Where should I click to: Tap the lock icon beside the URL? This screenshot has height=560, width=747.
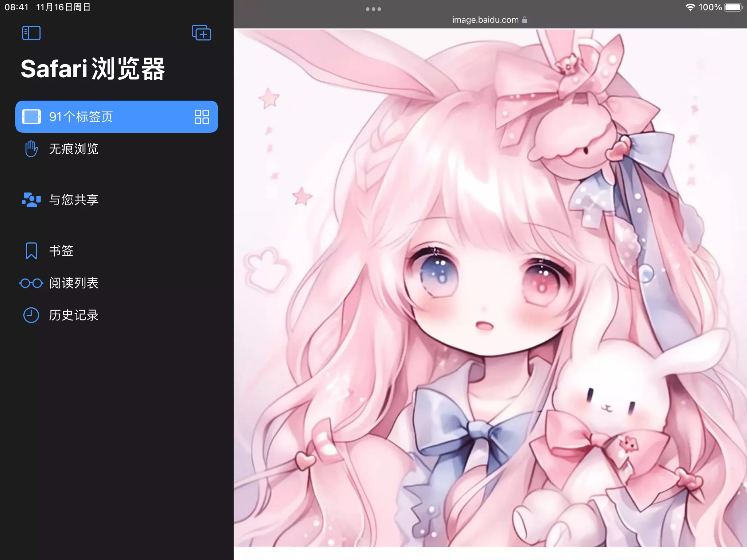click(525, 20)
